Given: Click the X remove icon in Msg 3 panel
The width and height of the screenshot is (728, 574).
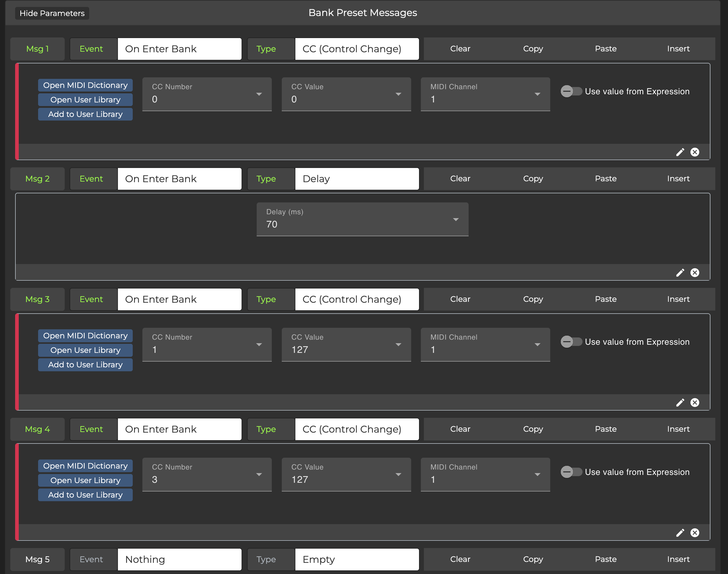Looking at the screenshot, I should coord(695,403).
